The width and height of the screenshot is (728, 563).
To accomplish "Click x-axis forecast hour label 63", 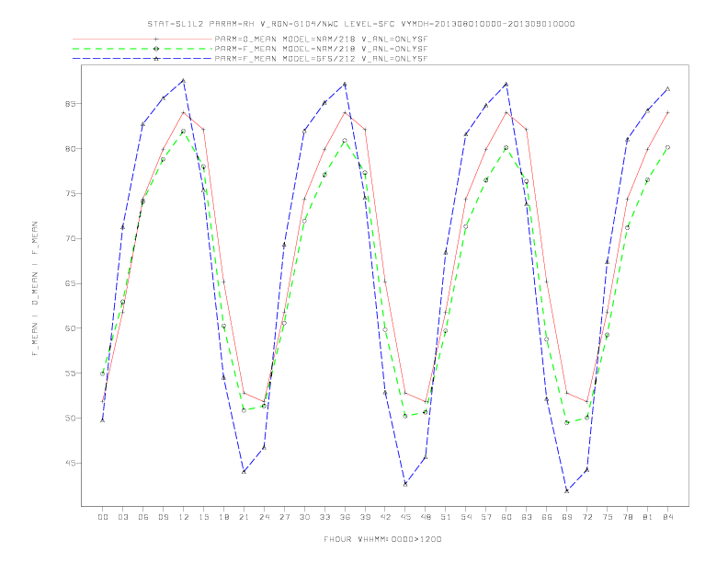I will [527, 517].
